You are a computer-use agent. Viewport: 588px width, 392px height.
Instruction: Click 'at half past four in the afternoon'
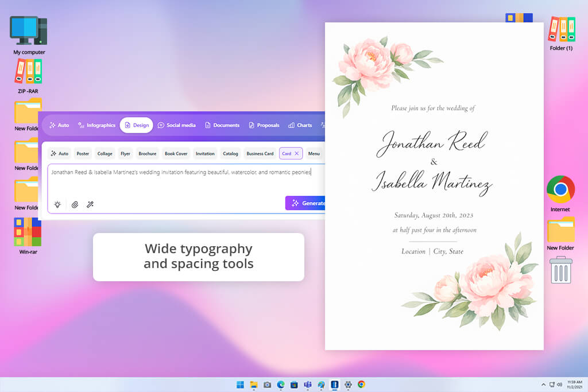435,230
